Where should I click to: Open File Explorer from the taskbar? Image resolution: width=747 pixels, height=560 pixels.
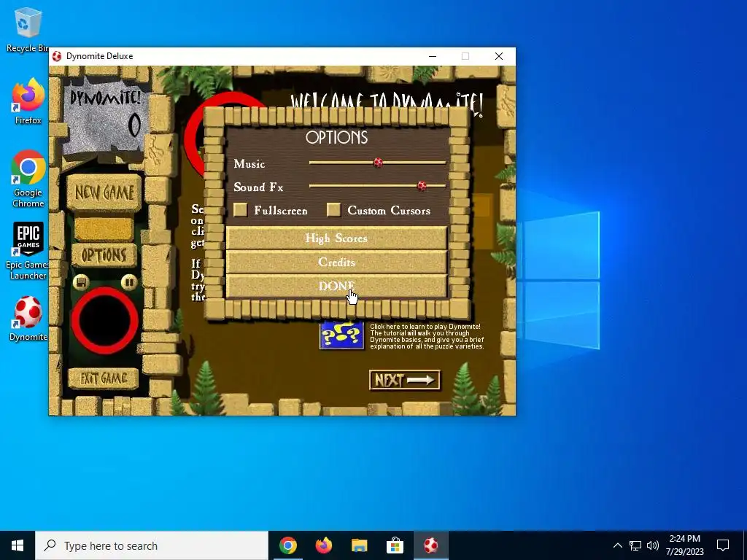click(x=359, y=545)
